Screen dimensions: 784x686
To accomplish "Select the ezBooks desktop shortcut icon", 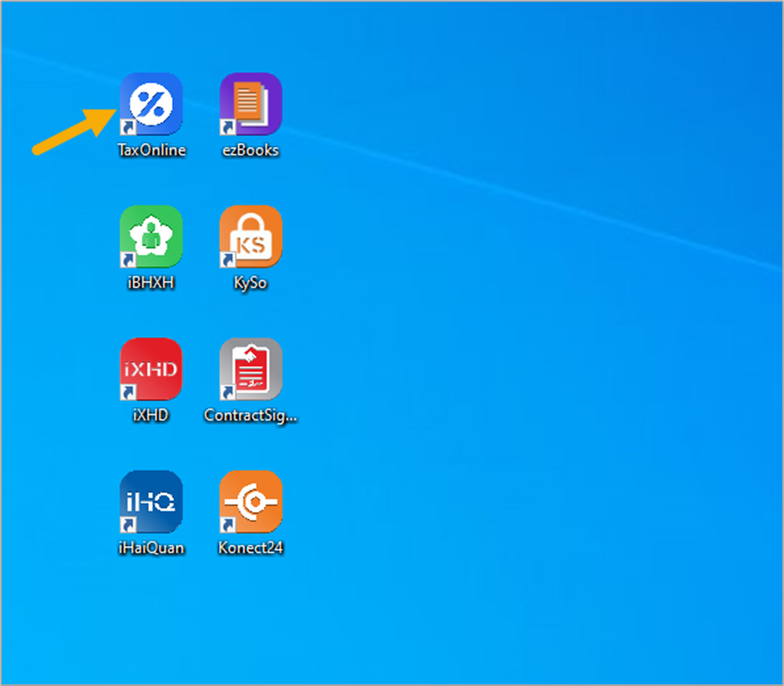I will coord(250,104).
